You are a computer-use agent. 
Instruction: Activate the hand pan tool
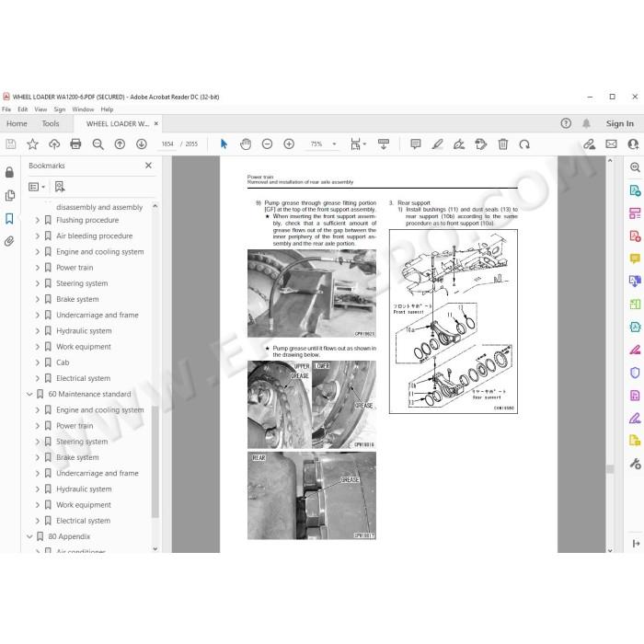[x=246, y=144]
